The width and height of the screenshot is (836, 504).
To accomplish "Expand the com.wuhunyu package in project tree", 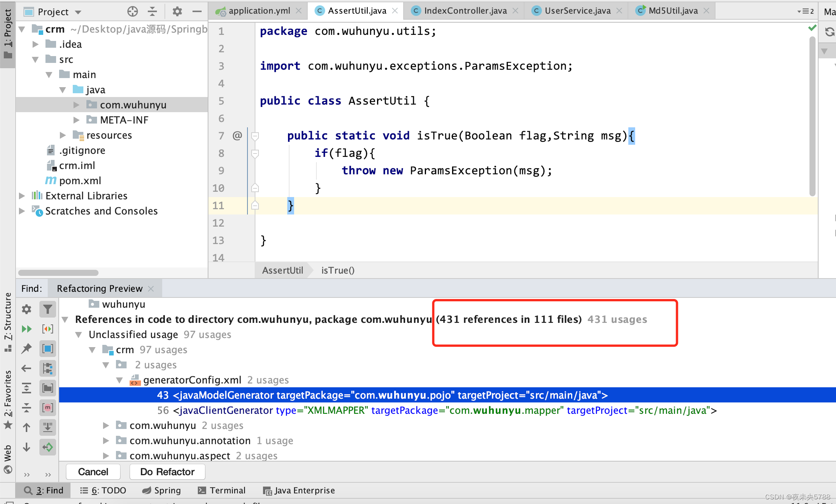I will (76, 105).
